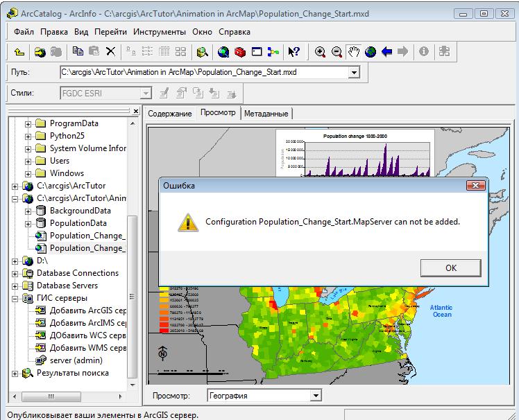Select Добавить ArcGIS сервер item
This screenshot has height=420, width=519.
coord(80,310)
